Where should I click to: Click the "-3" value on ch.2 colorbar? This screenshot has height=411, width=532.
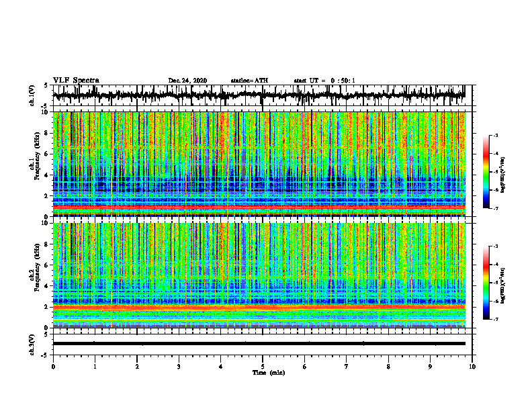[x=496, y=246]
